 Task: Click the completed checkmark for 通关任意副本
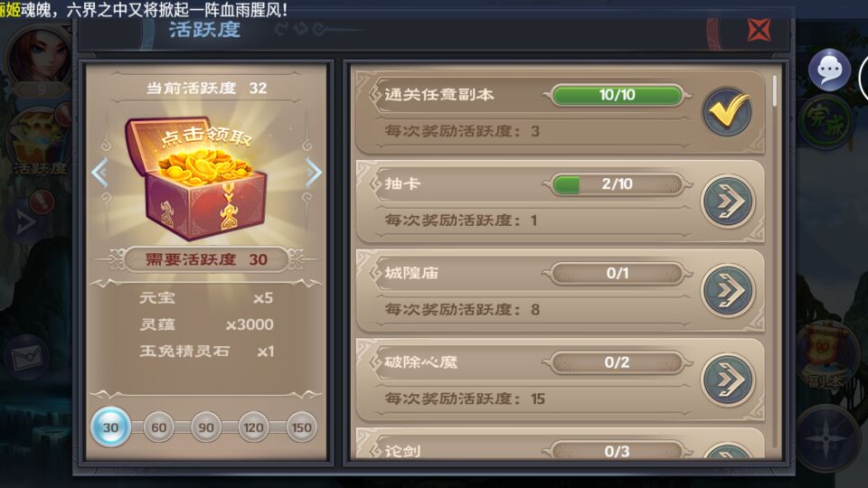tap(727, 112)
